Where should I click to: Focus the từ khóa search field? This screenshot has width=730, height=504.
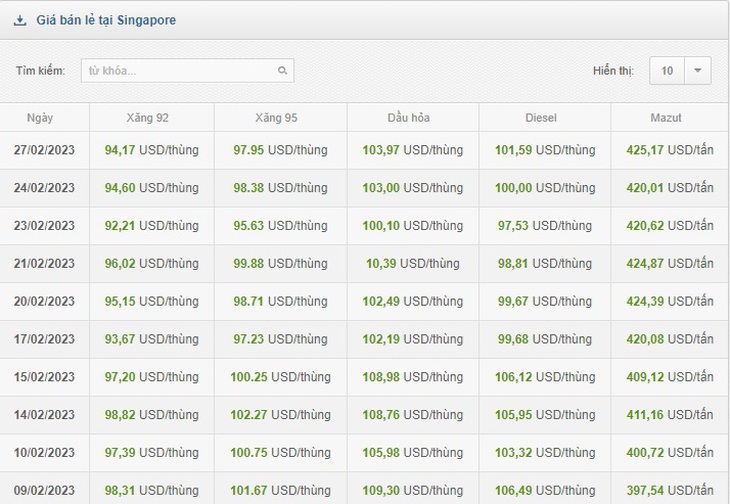click(187, 71)
